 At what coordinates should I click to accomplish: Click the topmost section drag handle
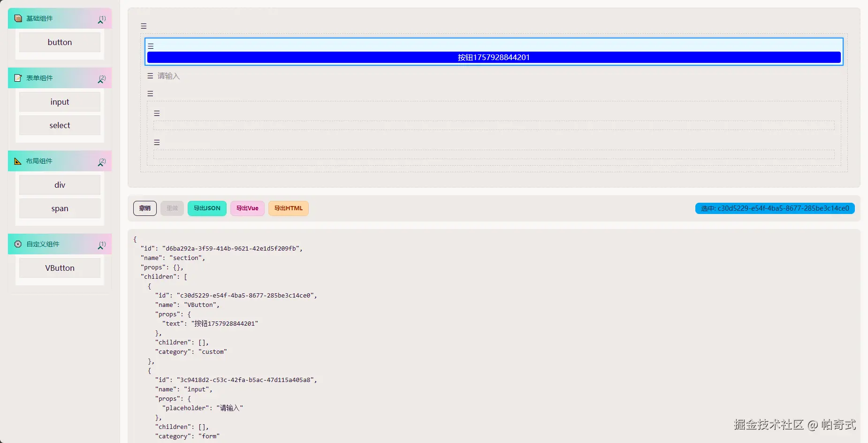click(x=144, y=26)
